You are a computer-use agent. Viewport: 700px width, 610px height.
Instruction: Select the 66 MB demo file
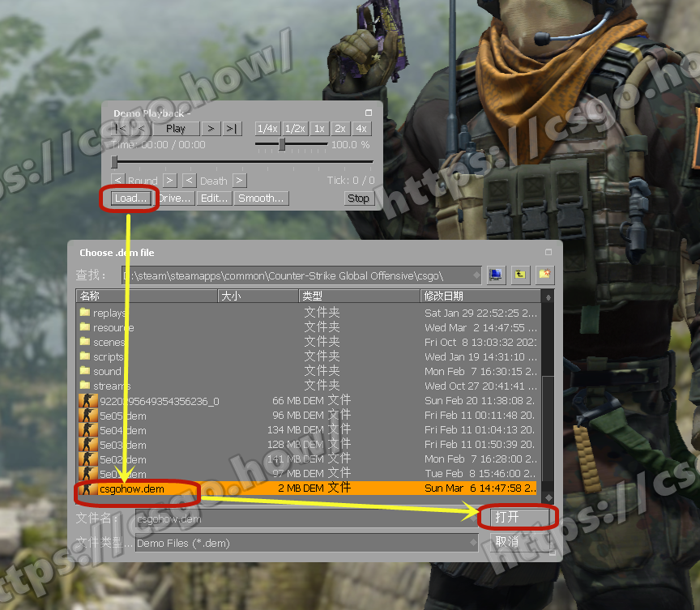click(x=308, y=401)
